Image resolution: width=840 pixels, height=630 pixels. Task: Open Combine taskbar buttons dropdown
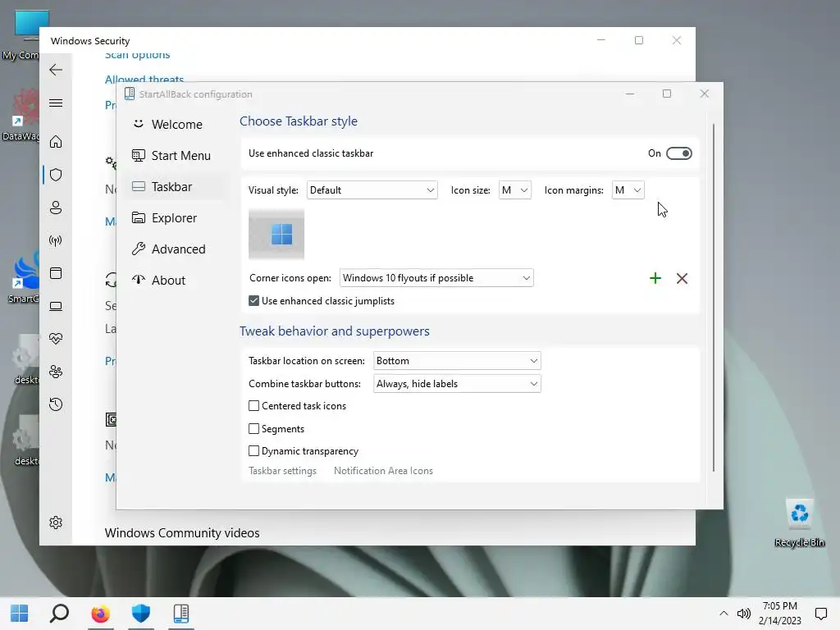pyautogui.click(x=457, y=384)
